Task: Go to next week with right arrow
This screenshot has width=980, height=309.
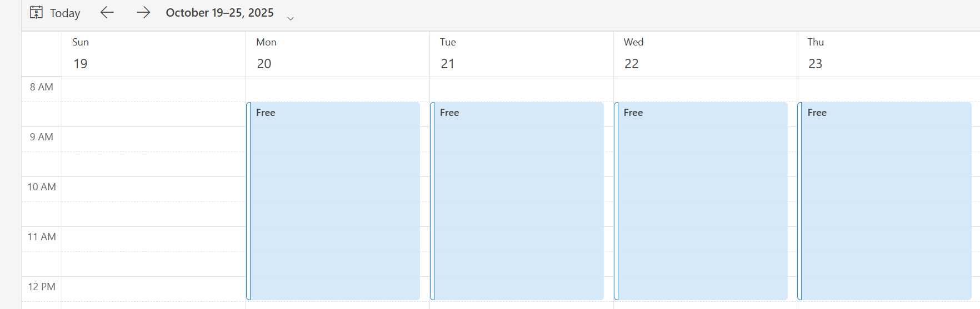Action: click(x=143, y=13)
